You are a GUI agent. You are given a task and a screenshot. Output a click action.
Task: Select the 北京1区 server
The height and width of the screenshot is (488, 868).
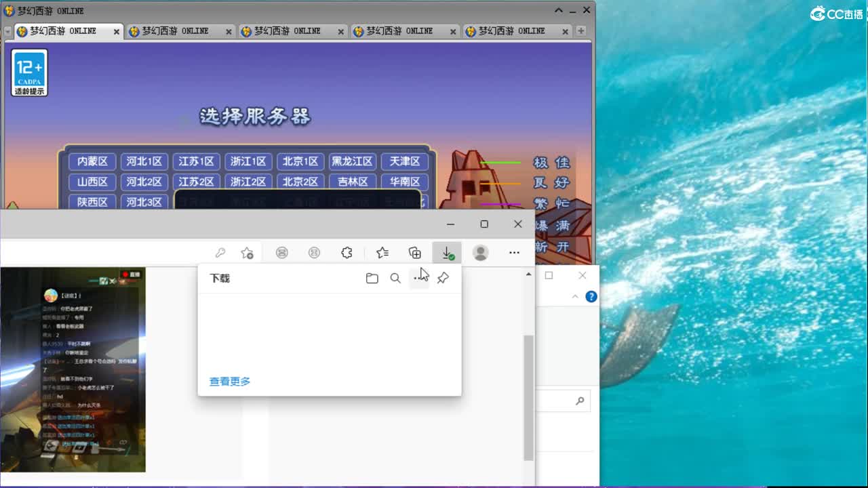pos(300,161)
